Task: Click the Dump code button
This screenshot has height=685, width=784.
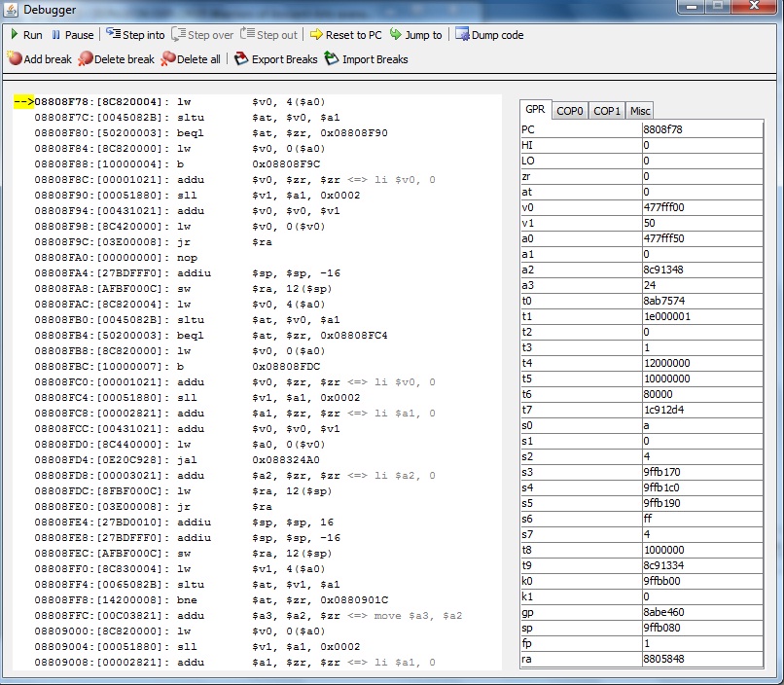Action: [489, 35]
